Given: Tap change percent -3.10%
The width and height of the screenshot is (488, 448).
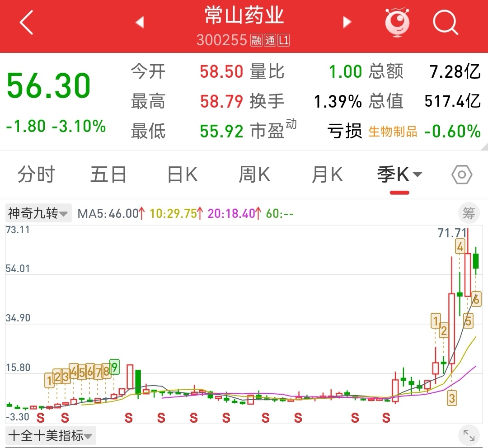Looking at the screenshot, I should pyautogui.click(x=79, y=127).
